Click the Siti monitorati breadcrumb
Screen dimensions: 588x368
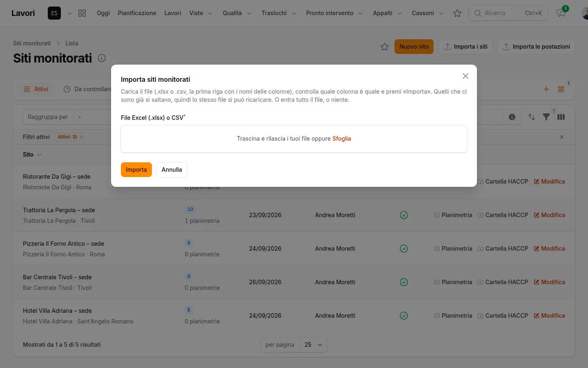pos(32,43)
